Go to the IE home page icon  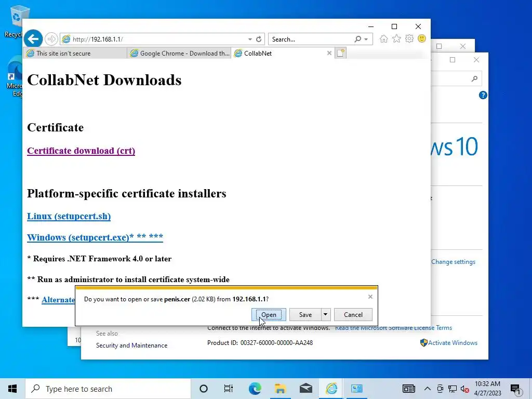coord(384,38)
